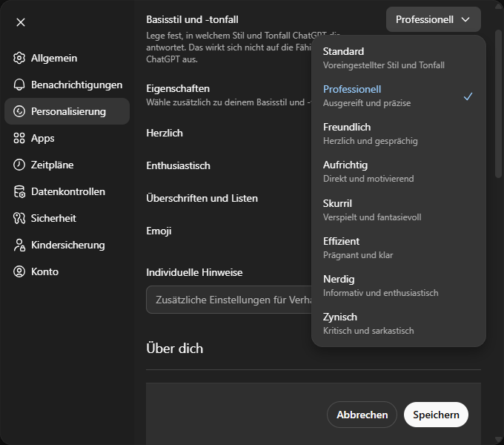Select the Professionell style option
The image size is (504, 445).
(x=399, y=96)
